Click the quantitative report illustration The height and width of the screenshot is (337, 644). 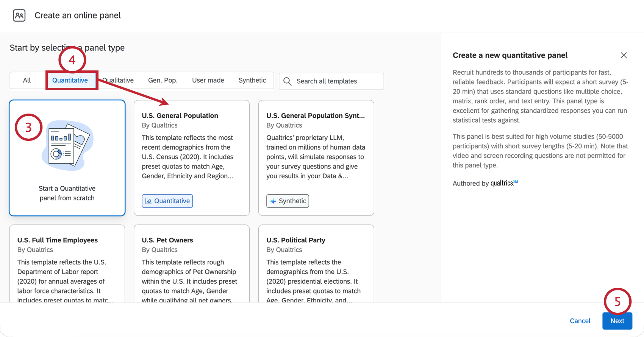[67, 146]
